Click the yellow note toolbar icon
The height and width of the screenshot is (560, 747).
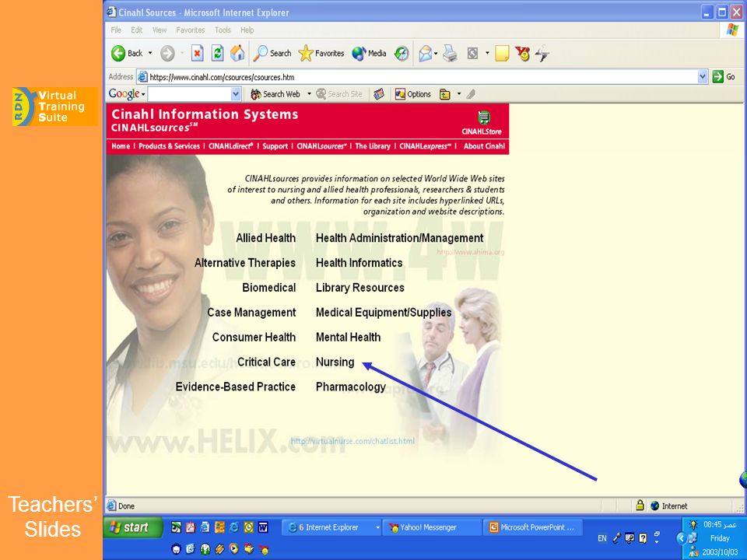click(x=502, y=54)
